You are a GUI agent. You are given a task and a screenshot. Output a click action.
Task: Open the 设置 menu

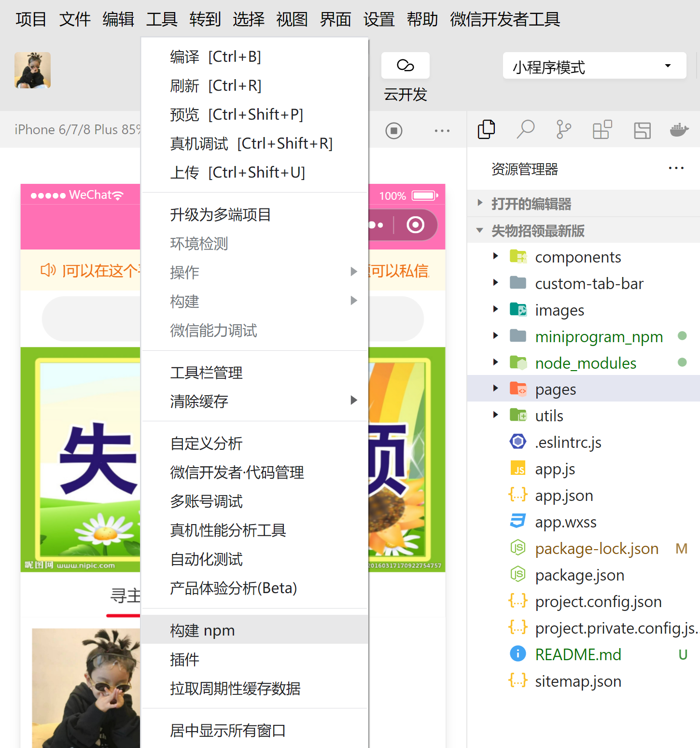click(379, 19)
